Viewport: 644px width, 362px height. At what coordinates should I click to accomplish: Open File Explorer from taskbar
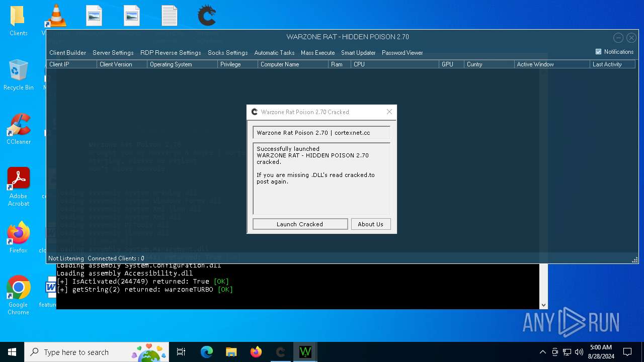tap(231, 352)
